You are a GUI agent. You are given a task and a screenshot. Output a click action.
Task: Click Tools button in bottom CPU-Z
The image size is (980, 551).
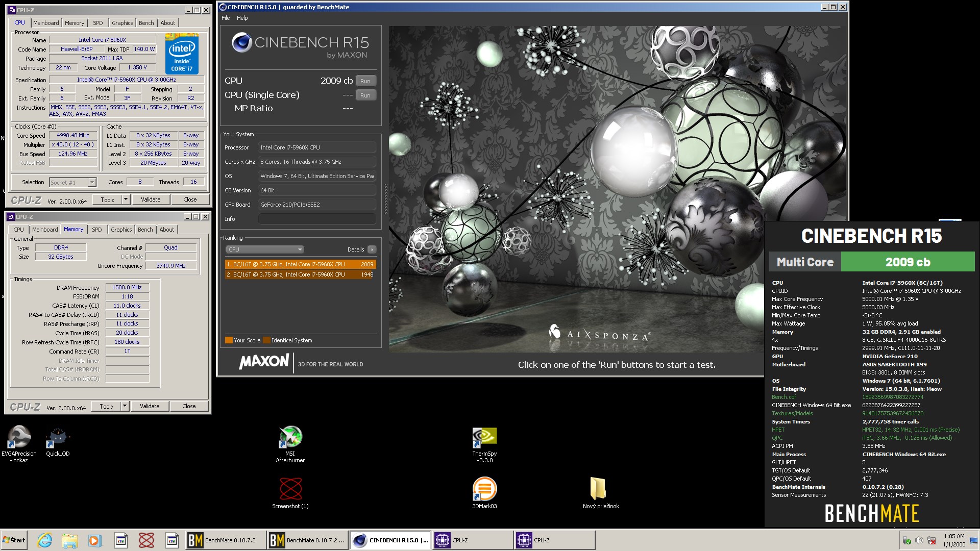tap(106, 406)
